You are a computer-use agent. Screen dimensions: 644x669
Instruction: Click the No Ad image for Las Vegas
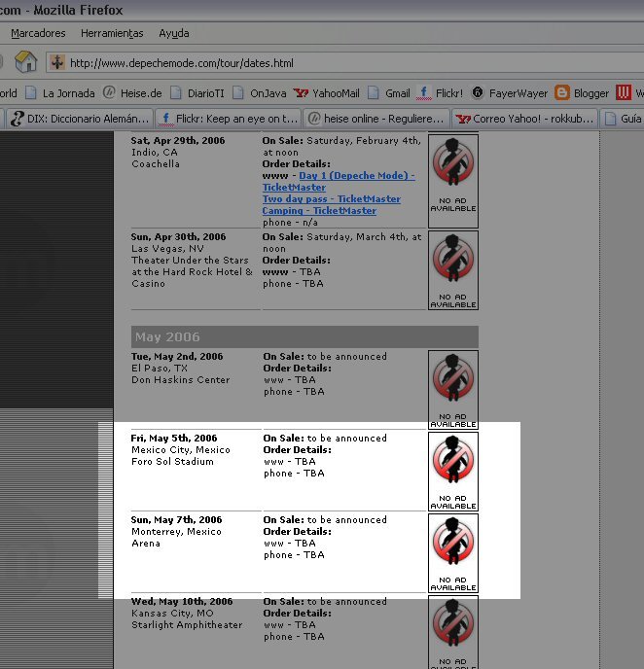[453, 270]
